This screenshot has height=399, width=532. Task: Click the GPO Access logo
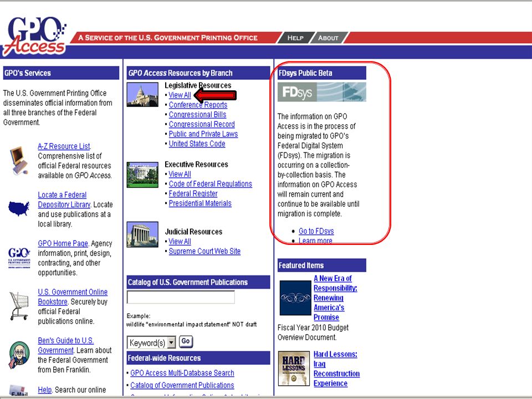[34, 37]
